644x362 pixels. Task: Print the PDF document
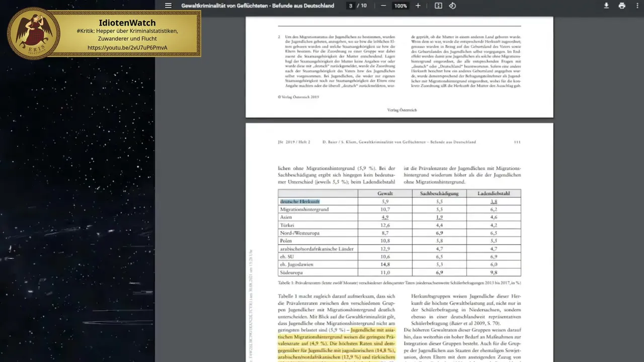coord(622,6)
